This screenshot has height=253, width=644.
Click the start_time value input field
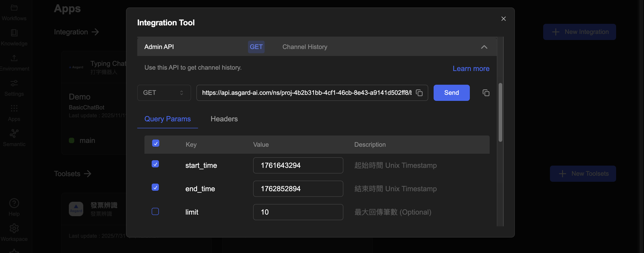298,165
